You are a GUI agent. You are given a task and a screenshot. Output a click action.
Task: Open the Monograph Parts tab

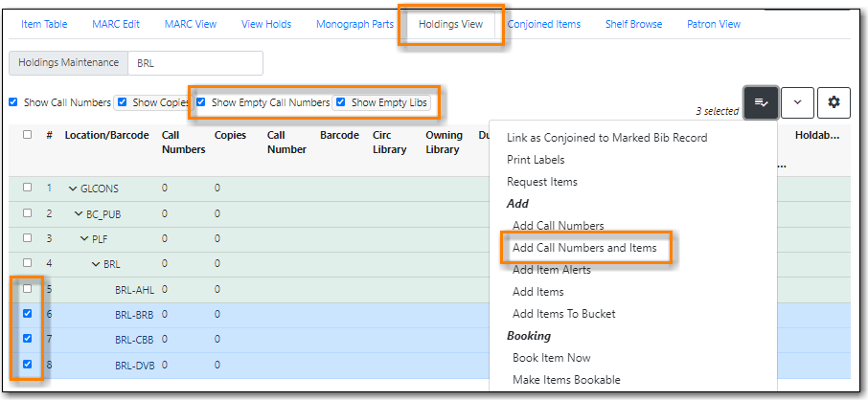click(354, 24)
